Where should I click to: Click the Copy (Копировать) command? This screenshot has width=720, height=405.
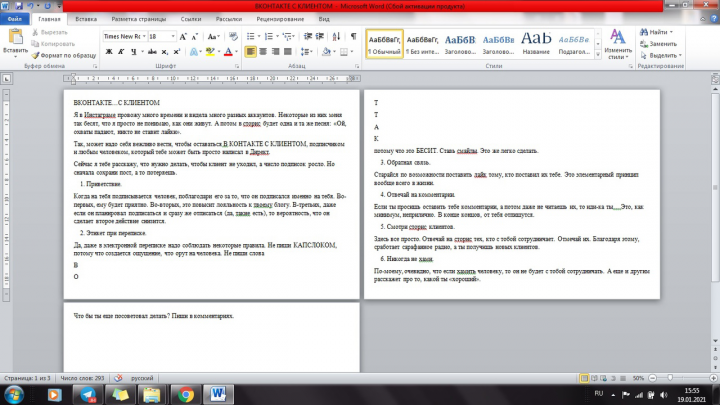click(53, 44)
